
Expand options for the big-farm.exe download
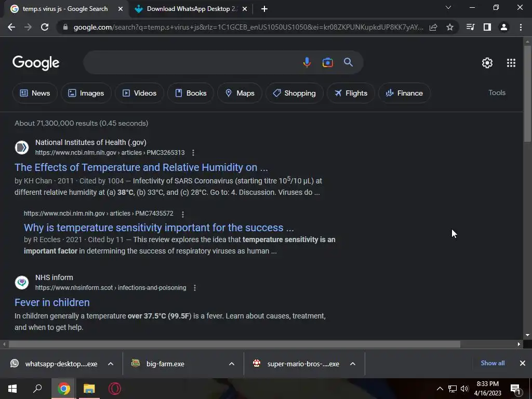(231, 364)
